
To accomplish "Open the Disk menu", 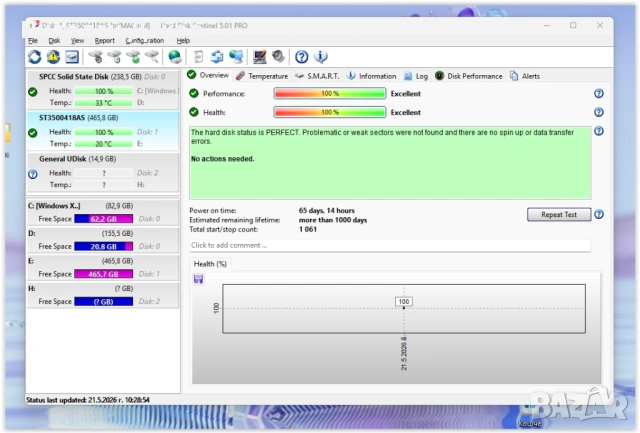I will click(x=54, y=40).
